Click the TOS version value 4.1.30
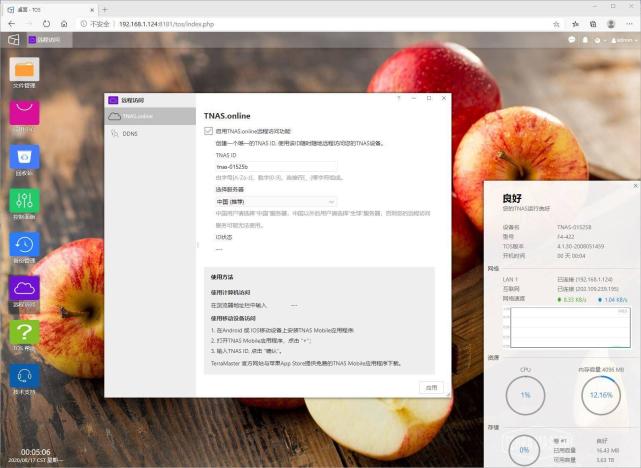Screen dimensions: 641x468 pos(580,246)
